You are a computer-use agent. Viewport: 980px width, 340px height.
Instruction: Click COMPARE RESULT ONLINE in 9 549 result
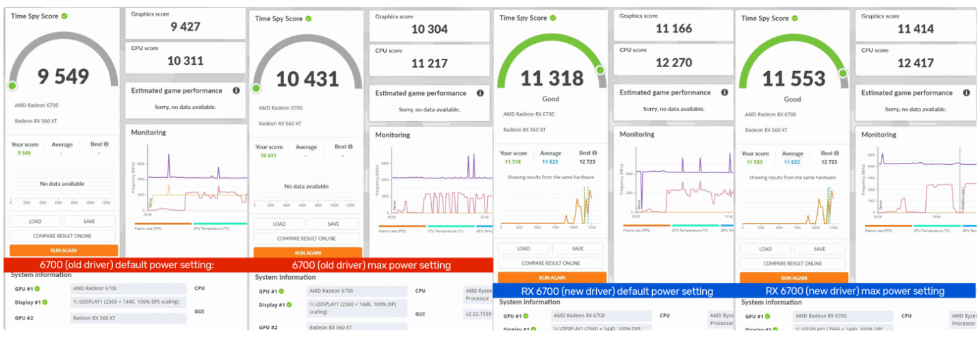click(x=64, y=236)
